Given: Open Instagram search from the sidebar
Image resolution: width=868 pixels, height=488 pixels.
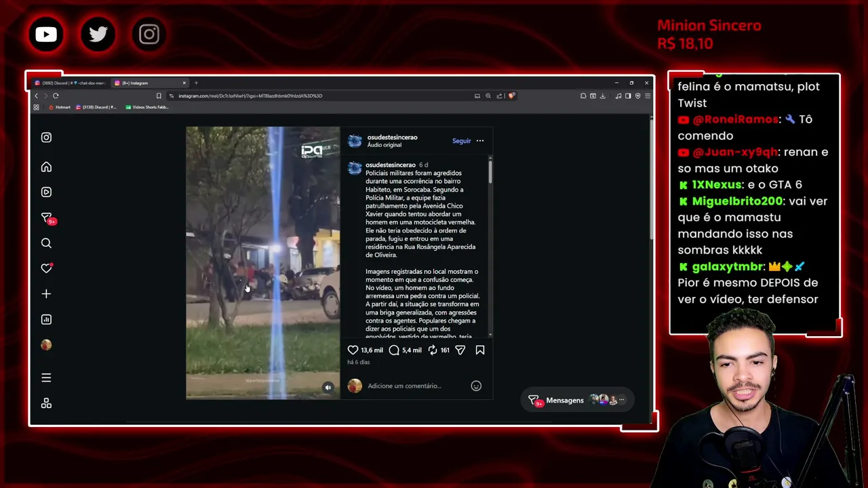Looking at the screenshot, I should 46,243.
